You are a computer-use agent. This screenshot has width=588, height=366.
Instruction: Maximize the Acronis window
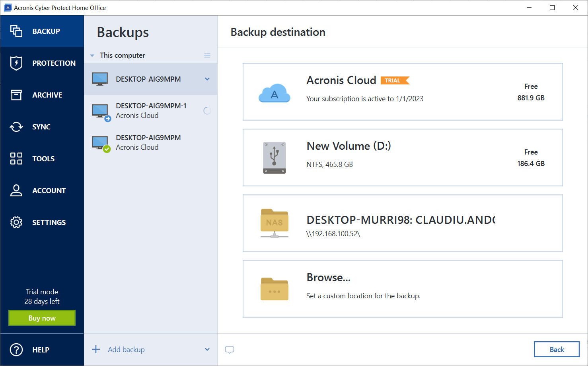552,8
